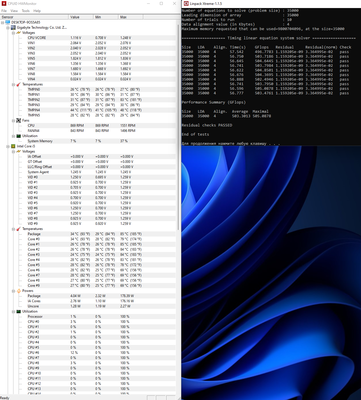Click the Fans category fan icon
Image resolution: width=361 pixels, height=400 pixels.
click(19, 120)
